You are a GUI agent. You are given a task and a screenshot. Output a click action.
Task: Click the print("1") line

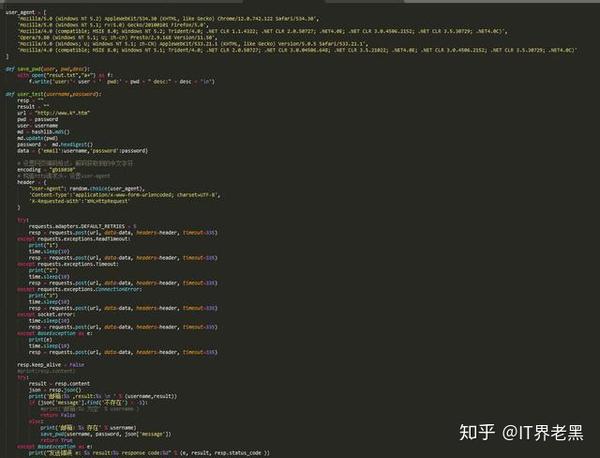point(43,245)
